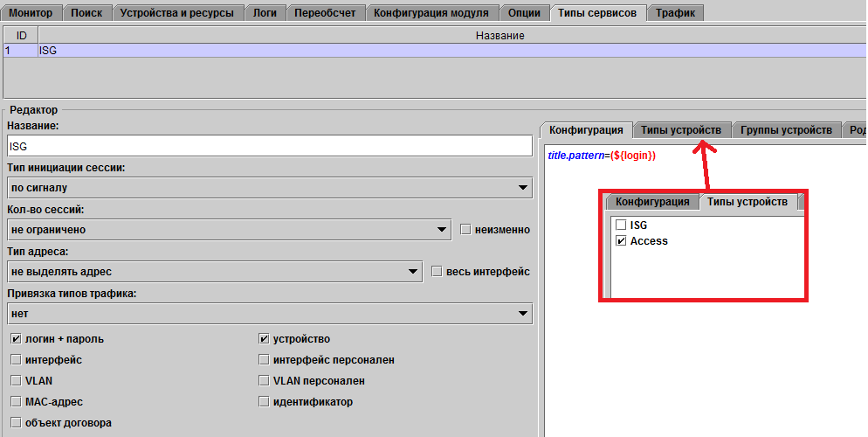Image resolution: width=868 pixels, height=437 pixels.
Task: Toggle the неизменно checkbox
Action: tap(465, 229)
